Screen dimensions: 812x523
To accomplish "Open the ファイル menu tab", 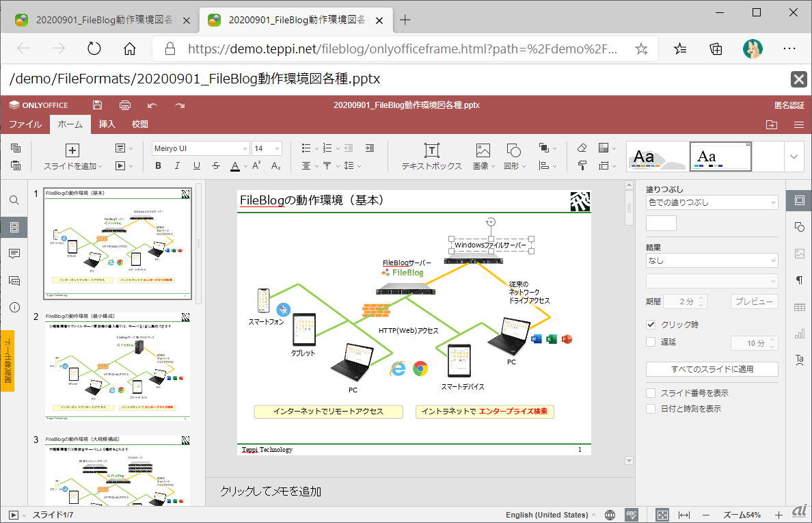I will pyautogui.click(x=25, y=124).
